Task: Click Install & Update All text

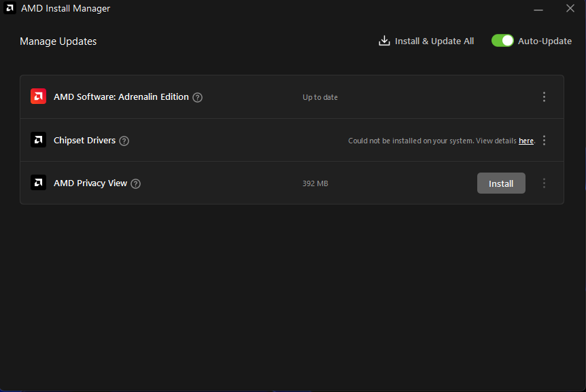Action: point(434,41)
